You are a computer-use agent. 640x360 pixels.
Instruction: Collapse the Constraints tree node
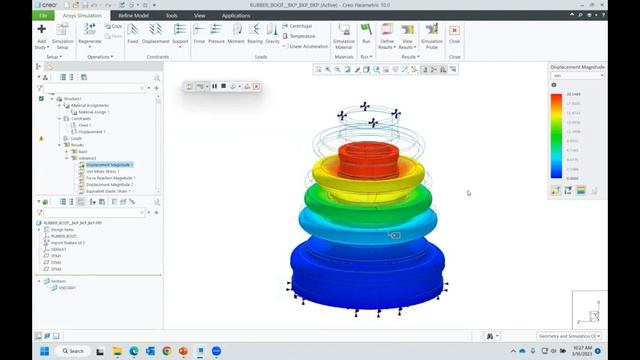pos(59,119)
